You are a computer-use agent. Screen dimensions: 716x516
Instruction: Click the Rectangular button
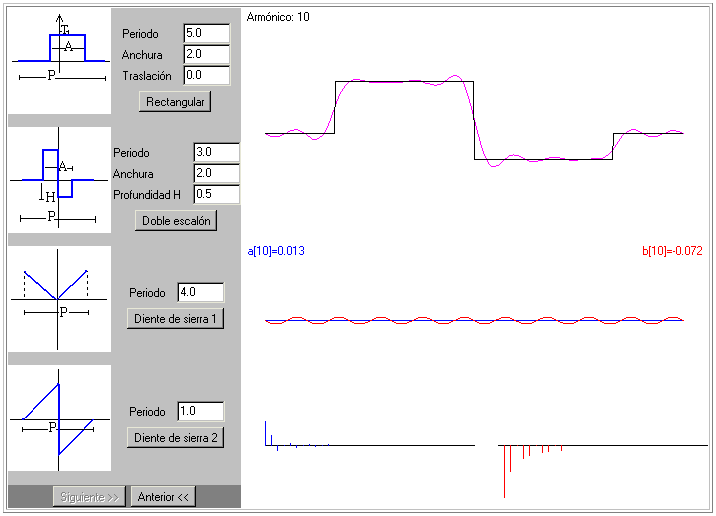pos(175,102)
